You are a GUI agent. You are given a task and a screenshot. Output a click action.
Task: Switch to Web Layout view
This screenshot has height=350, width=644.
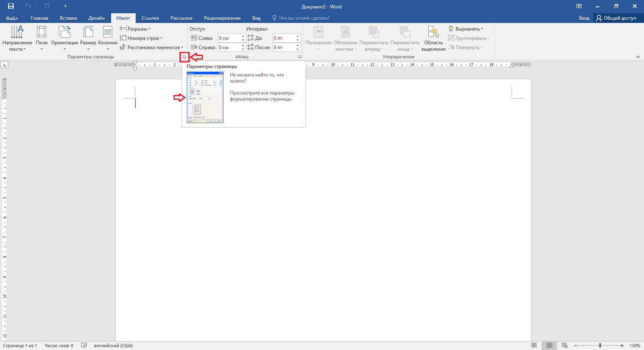click(565, 346)
